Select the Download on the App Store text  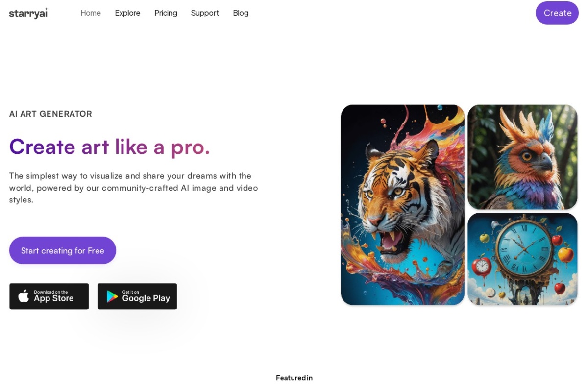coord(53,296)
